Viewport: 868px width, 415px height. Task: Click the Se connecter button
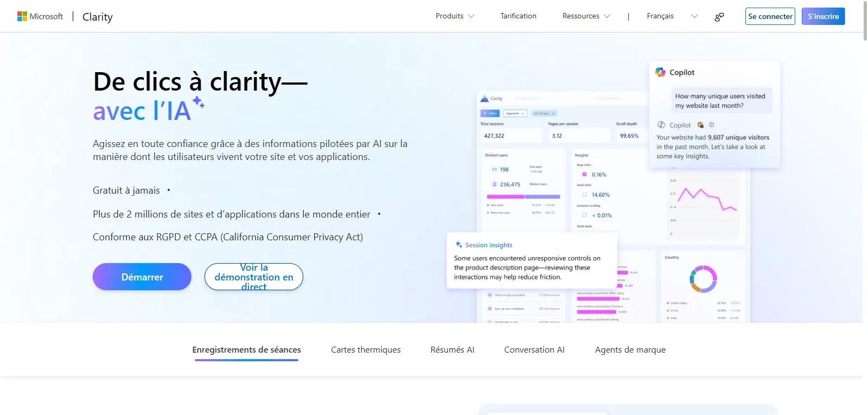[770, 16]
